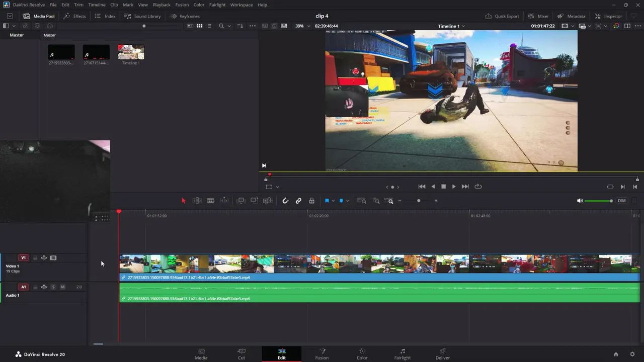This screenshot has width=644, height=362.
Task: Open the Keyframes panel
Action: click(x=185, y=16)
